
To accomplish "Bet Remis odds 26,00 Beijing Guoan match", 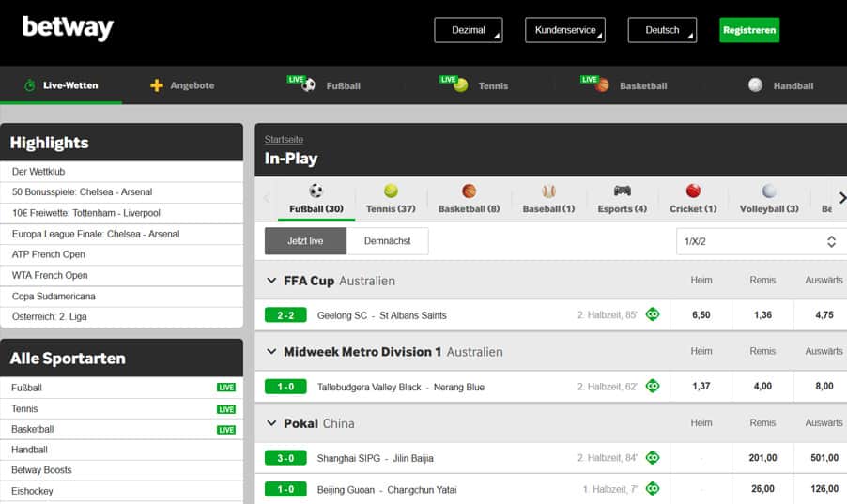I will click(x=762, y=489).
